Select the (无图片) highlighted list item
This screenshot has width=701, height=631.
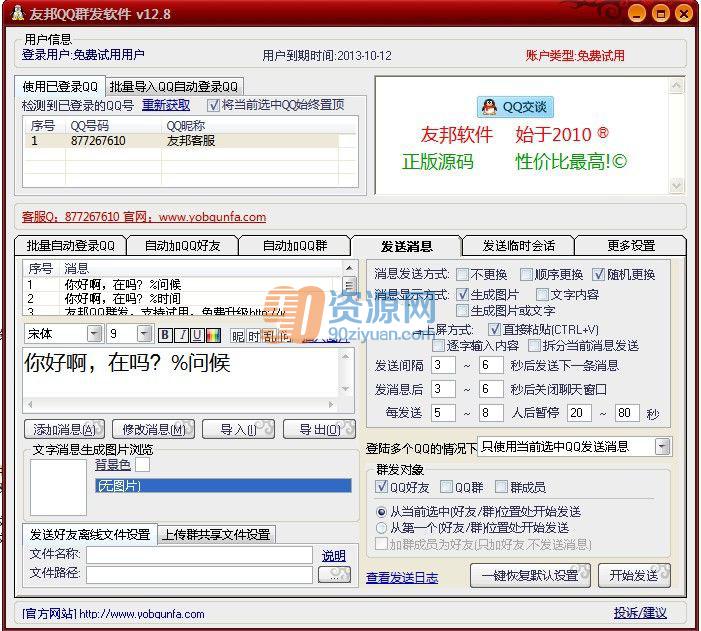(223, 486)
